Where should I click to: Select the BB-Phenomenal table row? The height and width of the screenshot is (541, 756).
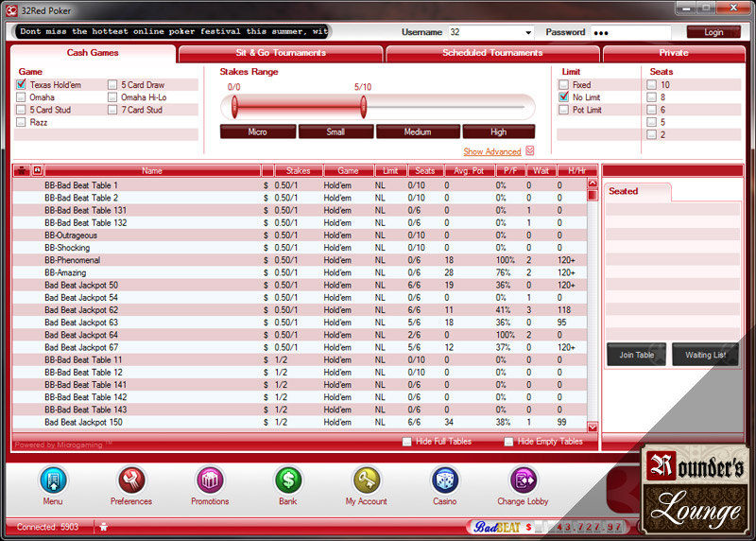(x=300, y=260)
